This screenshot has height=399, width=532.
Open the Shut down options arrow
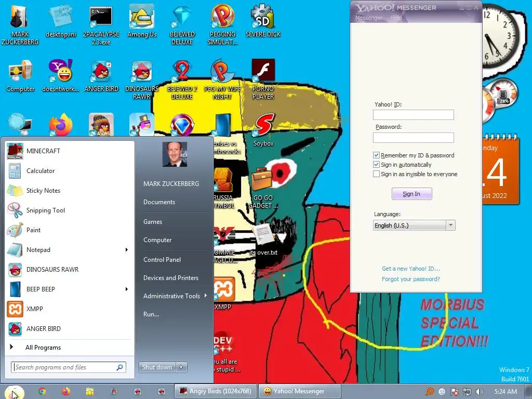[181, 367]
